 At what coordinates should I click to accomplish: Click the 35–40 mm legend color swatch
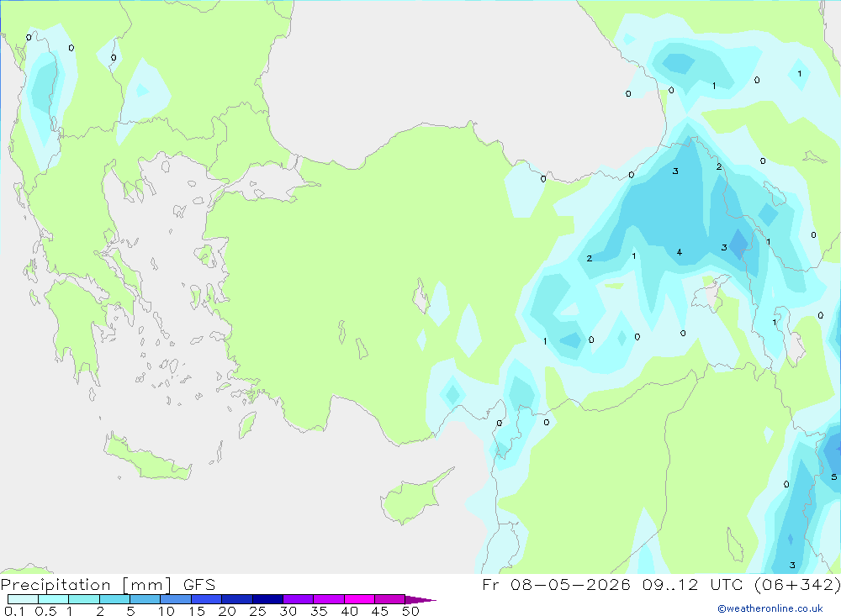point(328,599)
